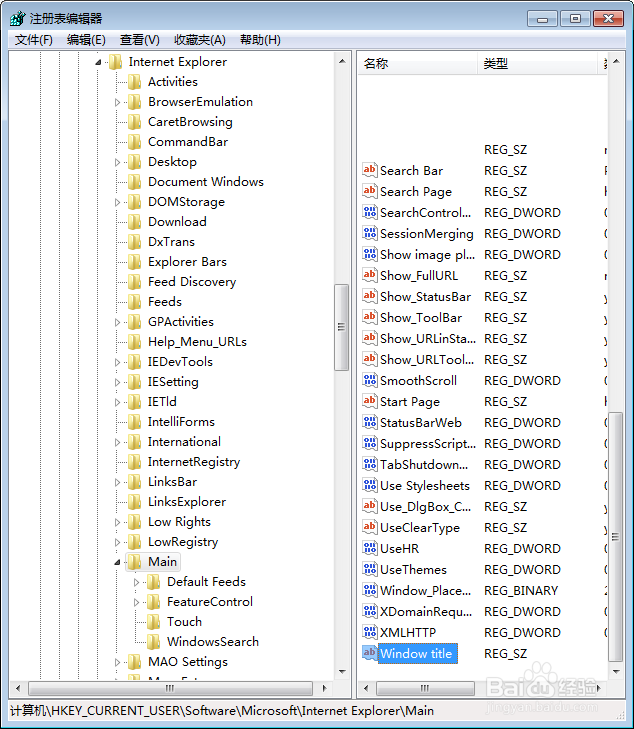Click the XMLHTTP DWORD icon
The image size is (634, 729).
(x=370, y=632)
